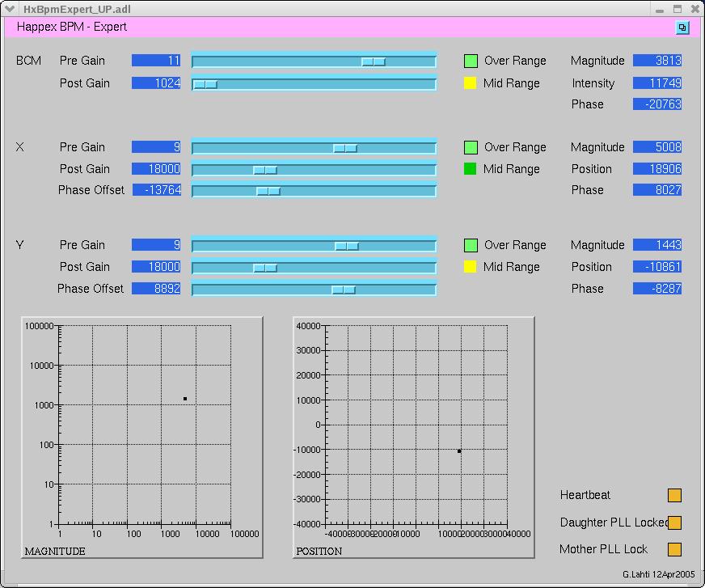
Task: Adjust the Y Post Gain slider
Action: click(x=314, y=267)
